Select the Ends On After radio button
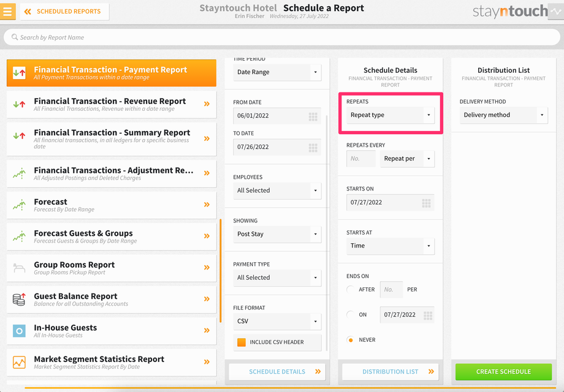The width and height of the screenshot is (564, 392). pos(350,290)
